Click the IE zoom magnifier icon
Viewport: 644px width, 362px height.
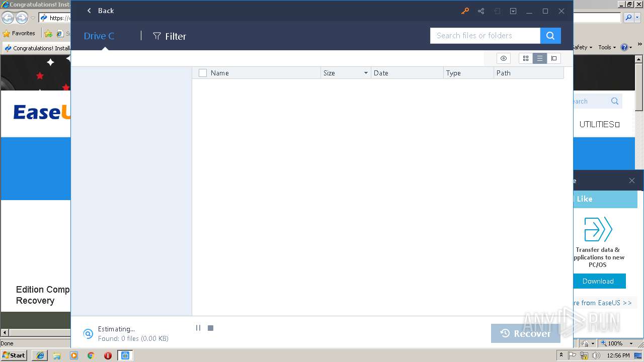(604, 343)
